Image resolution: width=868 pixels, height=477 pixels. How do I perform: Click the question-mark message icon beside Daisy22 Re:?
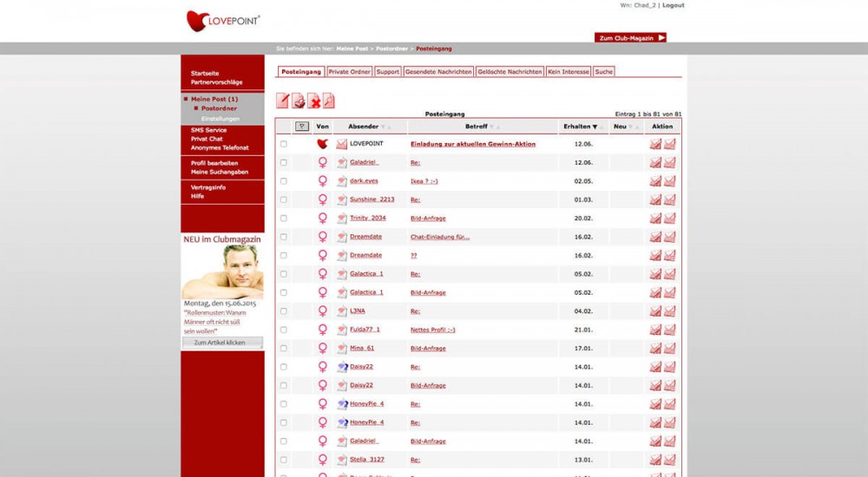[x=342, y=368]
